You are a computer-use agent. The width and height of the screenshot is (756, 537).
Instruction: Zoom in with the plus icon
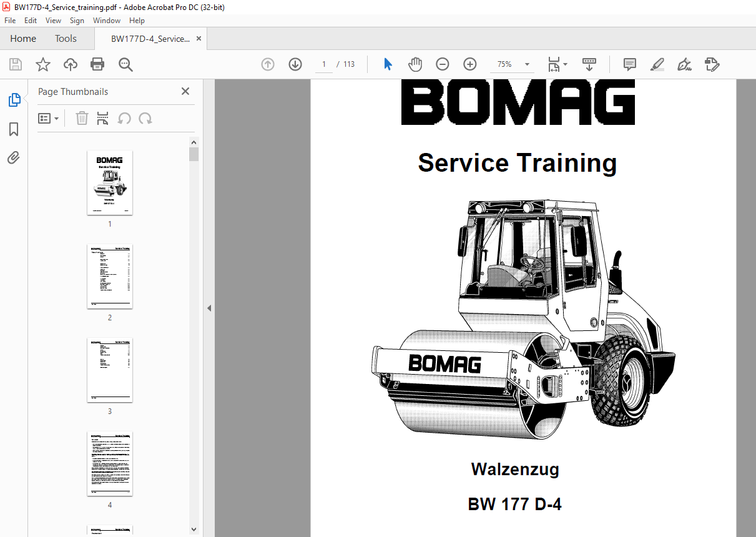point(470,64)
